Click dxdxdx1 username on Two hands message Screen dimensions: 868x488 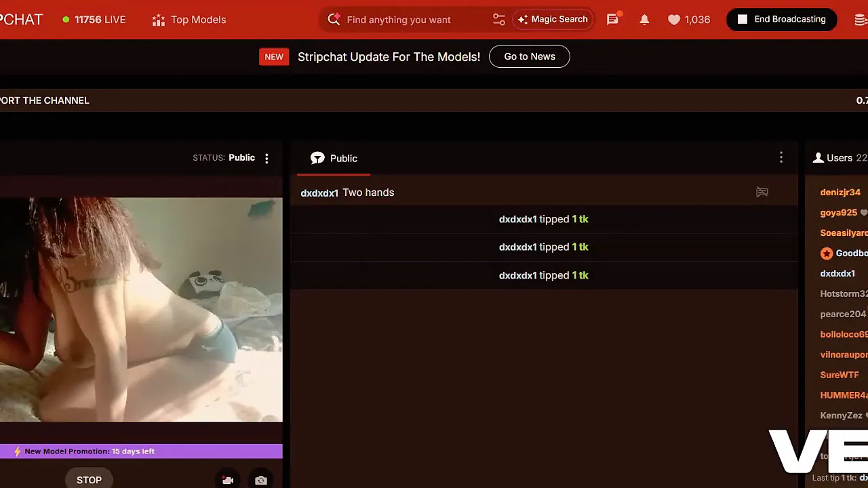319,193
